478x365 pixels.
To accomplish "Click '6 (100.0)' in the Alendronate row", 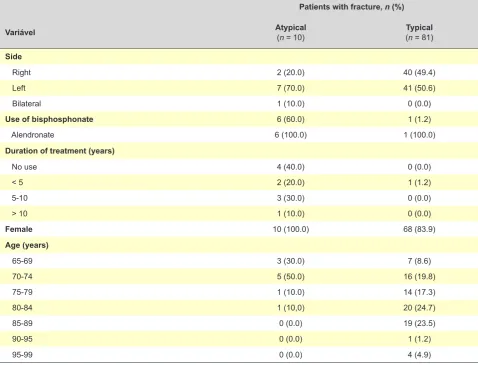I will tap(291, 135).
